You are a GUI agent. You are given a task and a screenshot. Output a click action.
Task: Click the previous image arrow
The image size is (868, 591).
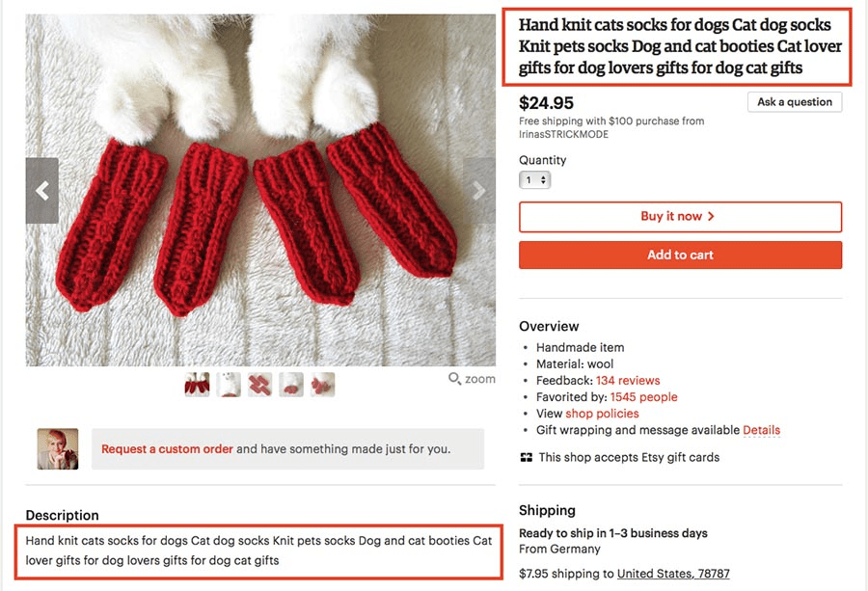[41, 190]
